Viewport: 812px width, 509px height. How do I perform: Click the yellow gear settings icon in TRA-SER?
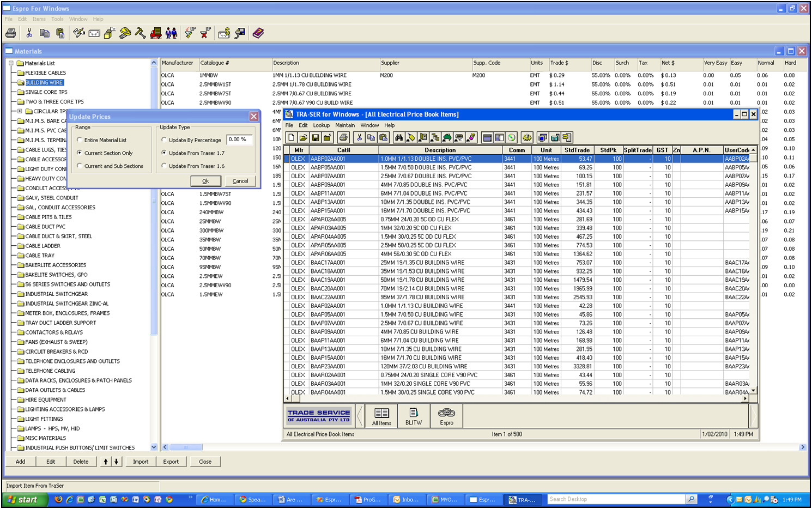[527, 137]
